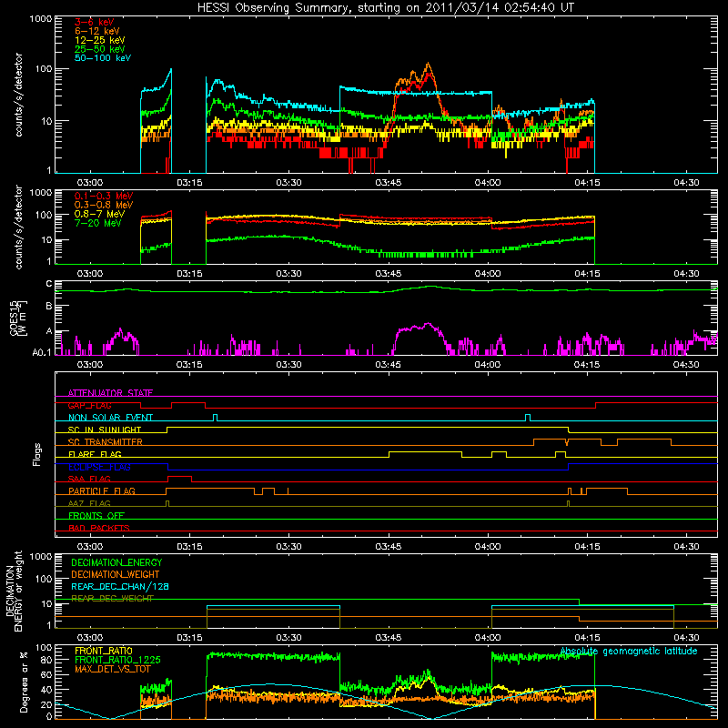Click the FLARE_FLAG label
The width and height of the screenshot is (728, 728).
point(95,454)
